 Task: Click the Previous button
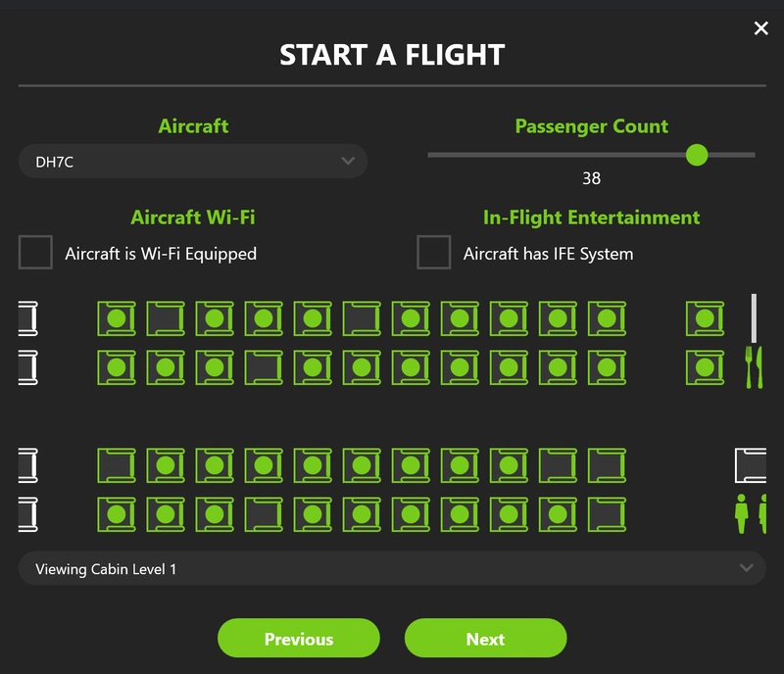(298, 638)
